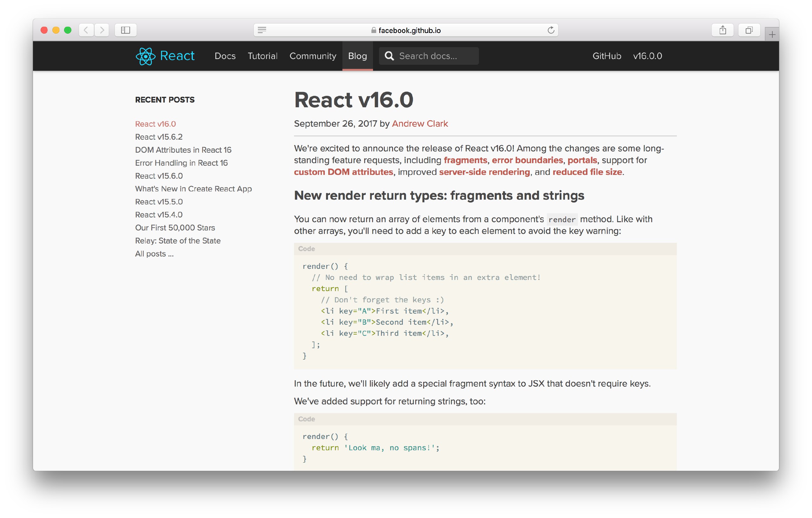Open React v15.6.0 post
The width and height of the screenshot is (812, 518).
click(159, 176)
